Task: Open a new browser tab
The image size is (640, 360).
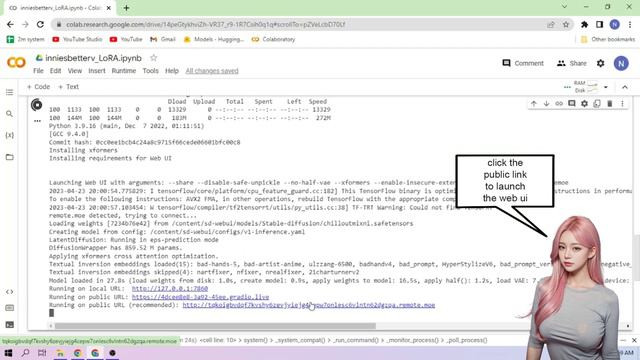Action: pyautogui.click(x=127, y=8)
